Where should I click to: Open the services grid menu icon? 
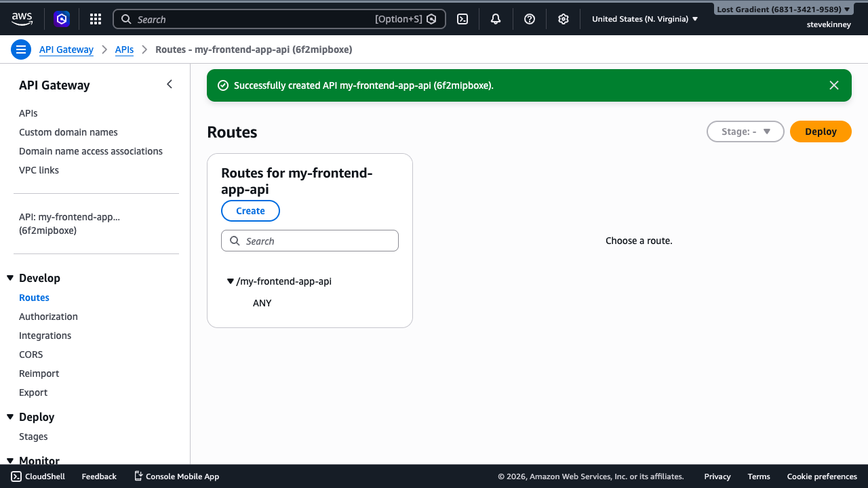click(x=96, y=19)
